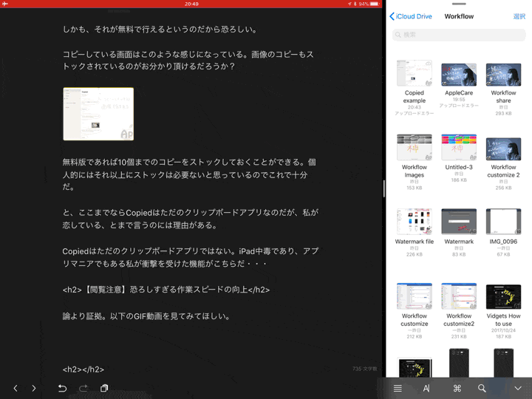The width and height of the screenshot is (532, 399).
Task: Open the AppleCare file thumbnail
Action: pyautogui.click(x=459, y=75)
